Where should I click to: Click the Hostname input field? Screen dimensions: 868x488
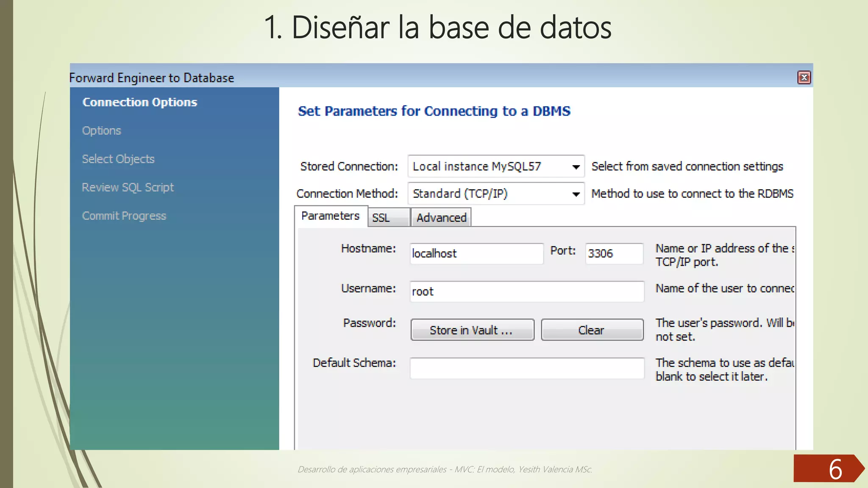click(x=476, y=253)
